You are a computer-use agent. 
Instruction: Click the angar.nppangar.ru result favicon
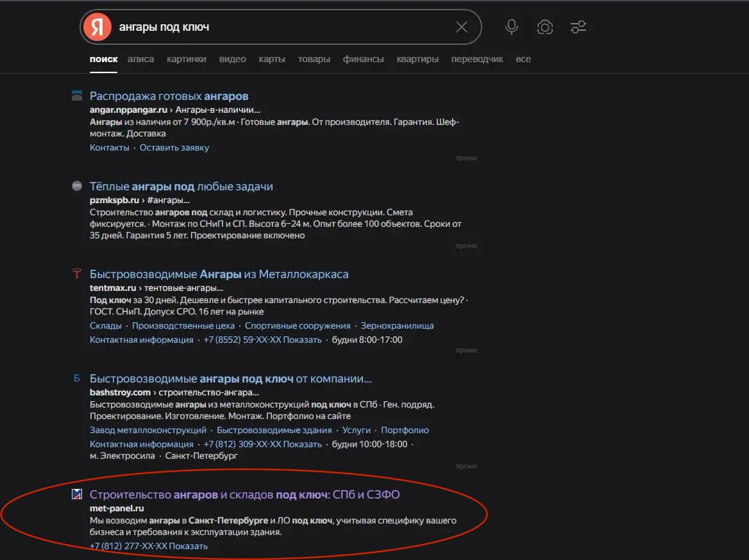[76, 95]
